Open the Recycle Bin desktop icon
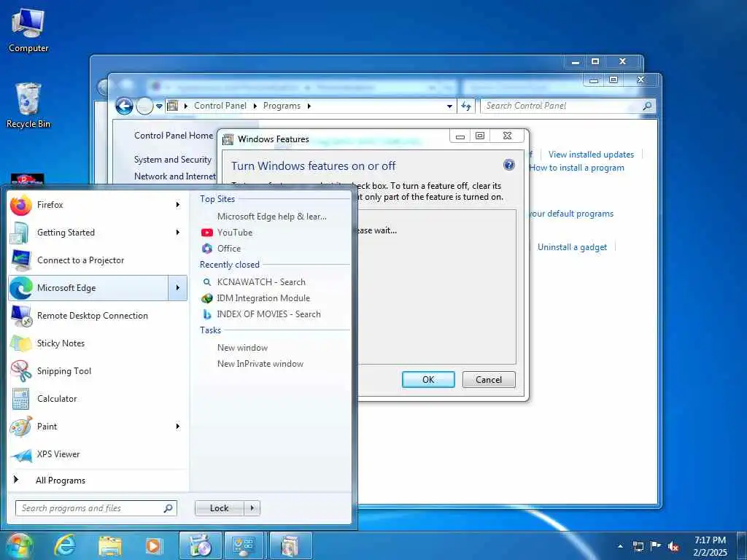The height and width of the screenshot is (560, 747). point(28,105)
